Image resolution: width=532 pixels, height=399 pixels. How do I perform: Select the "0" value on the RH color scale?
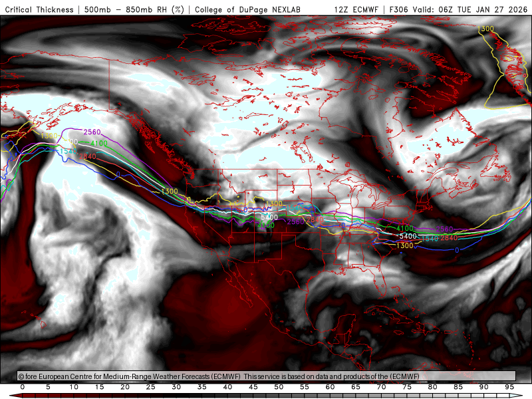click(23, 387)
